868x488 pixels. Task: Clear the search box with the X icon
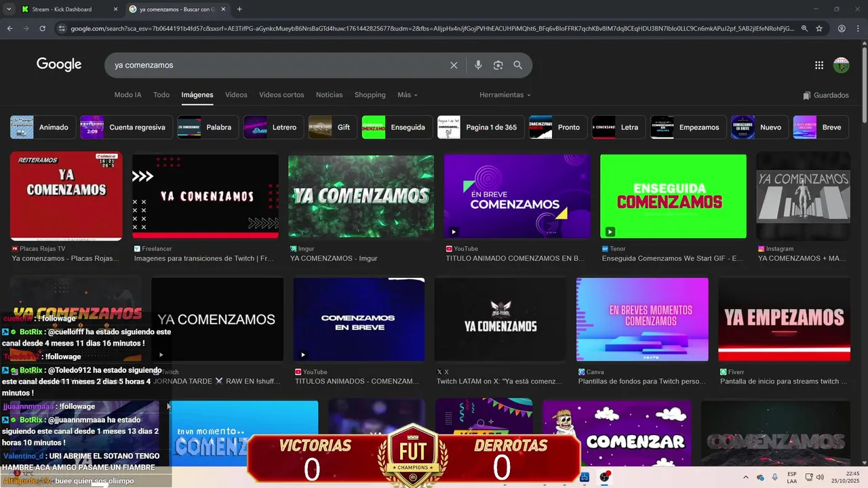(454, 65)
